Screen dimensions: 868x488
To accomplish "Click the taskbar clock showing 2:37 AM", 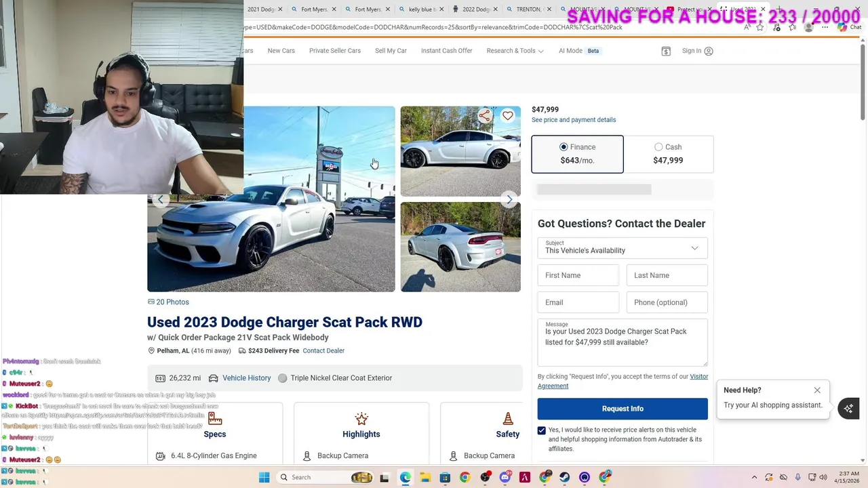I will pos(849,477).
